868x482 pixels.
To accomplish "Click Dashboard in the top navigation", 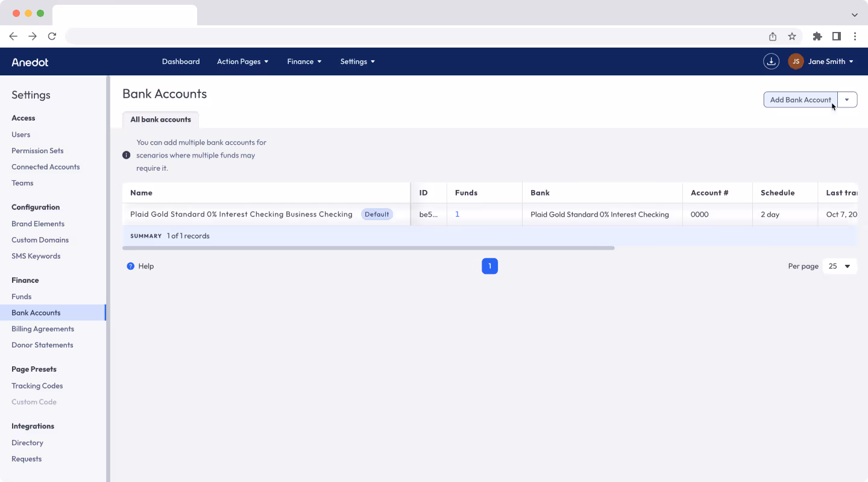I will [181, 61].
